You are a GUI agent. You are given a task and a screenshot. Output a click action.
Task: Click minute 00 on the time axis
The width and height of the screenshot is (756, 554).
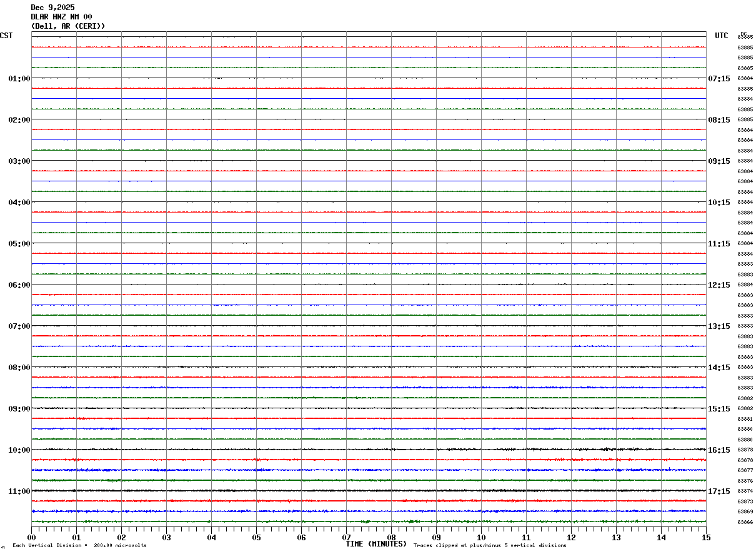[31, 538]
